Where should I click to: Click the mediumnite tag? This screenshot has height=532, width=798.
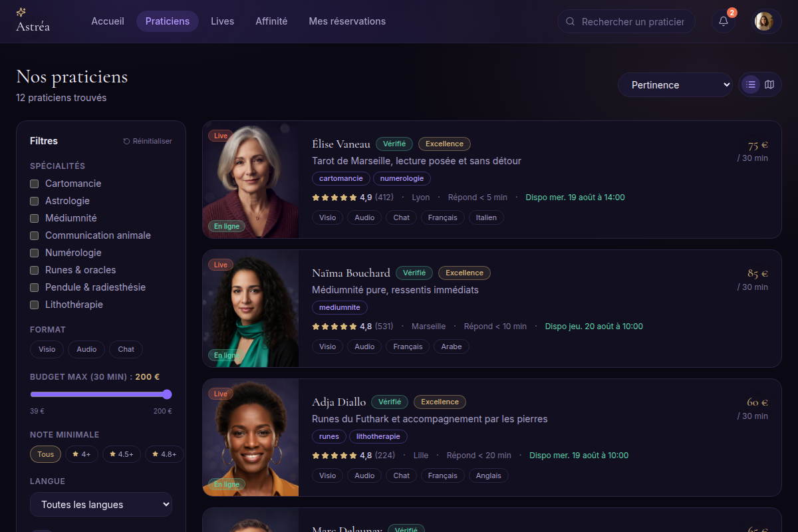point(340,307)
